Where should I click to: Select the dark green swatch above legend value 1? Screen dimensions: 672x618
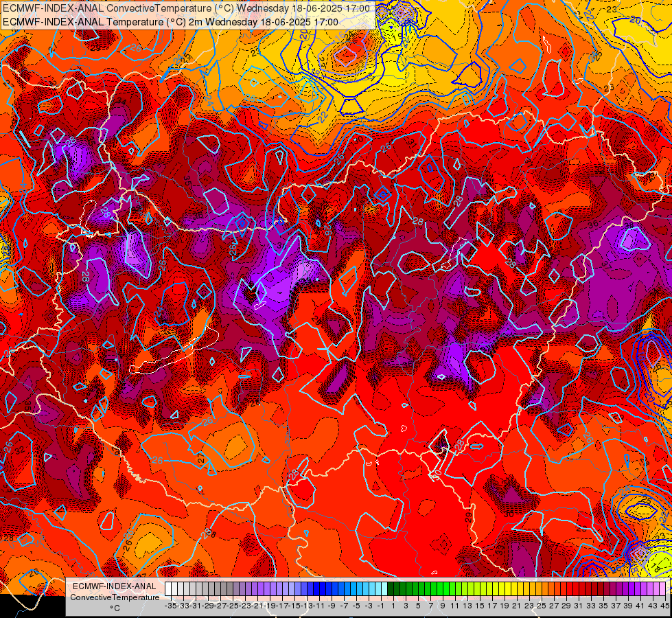click(x=391, y=589)
